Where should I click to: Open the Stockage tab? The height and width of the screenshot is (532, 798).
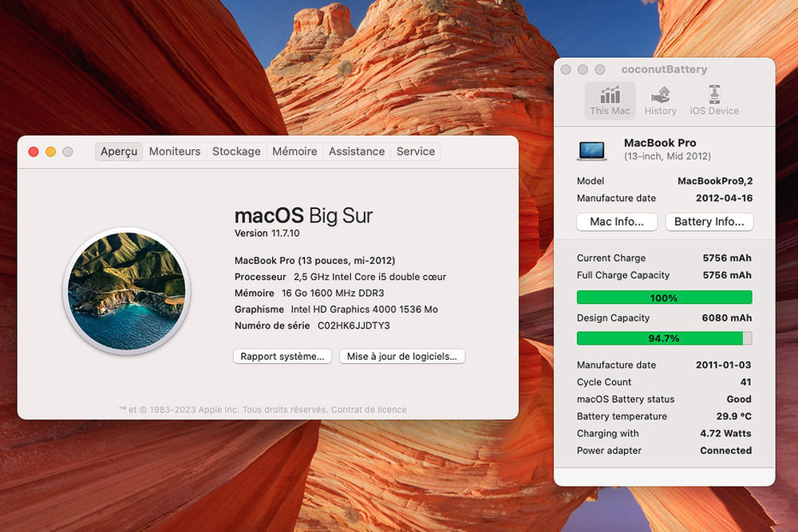(236, 152)
